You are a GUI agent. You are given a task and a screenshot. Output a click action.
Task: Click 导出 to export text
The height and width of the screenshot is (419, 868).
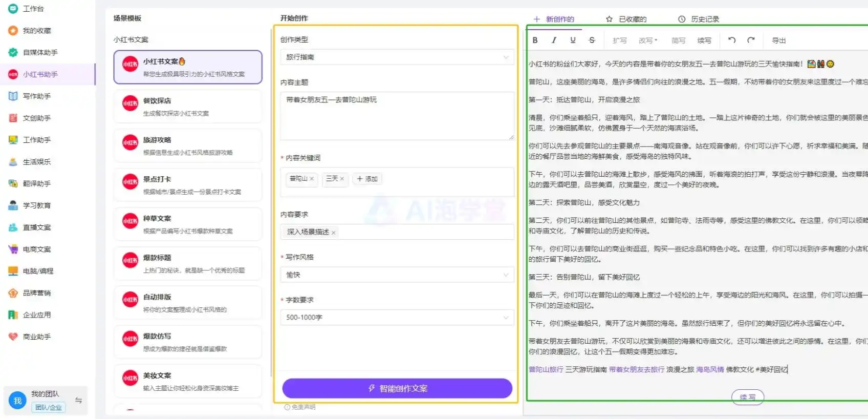(x=778, y=40)
